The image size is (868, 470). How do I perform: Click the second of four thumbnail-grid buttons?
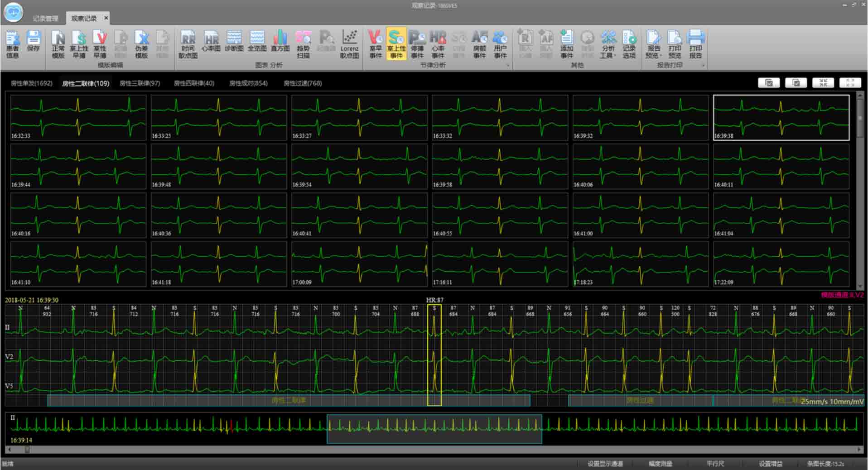pos(796,83)
